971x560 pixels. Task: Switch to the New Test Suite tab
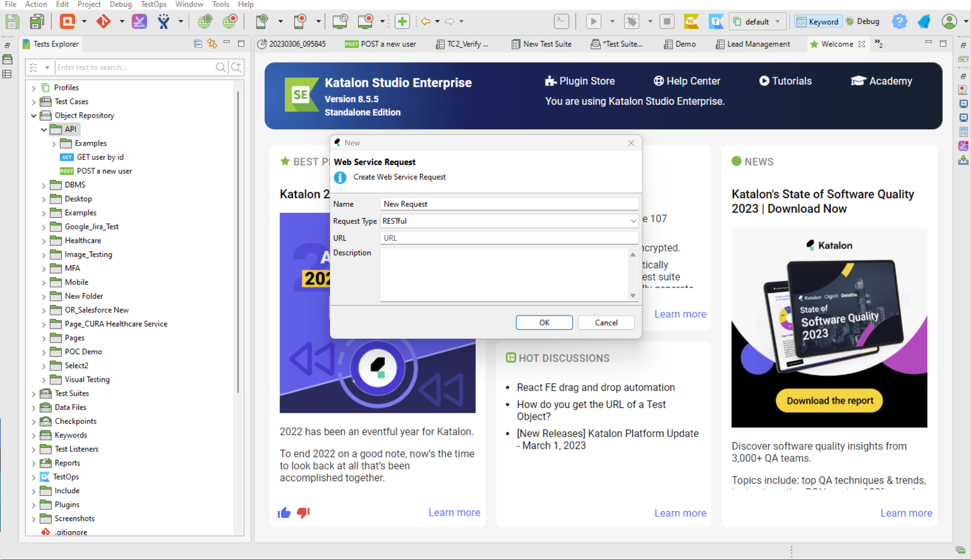(541, 44)
